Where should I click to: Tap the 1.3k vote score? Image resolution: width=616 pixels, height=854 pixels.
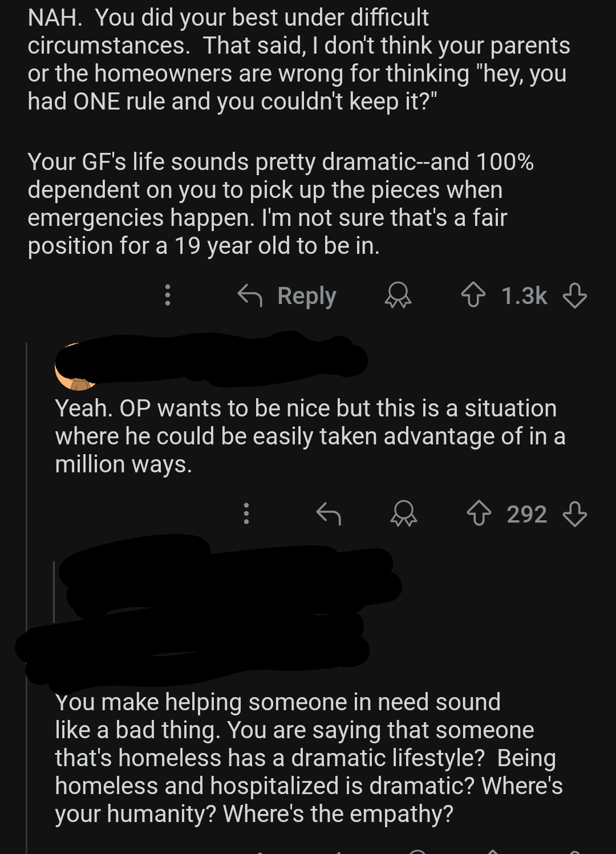(x=524, y=296)
